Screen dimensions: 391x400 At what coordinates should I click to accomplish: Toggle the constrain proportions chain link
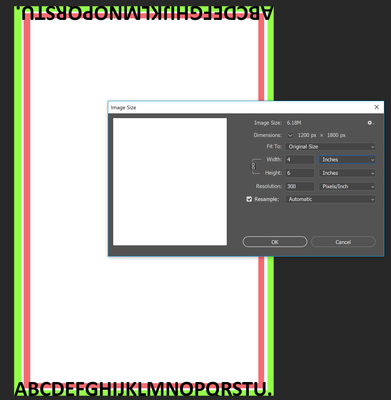pos(253,166)
